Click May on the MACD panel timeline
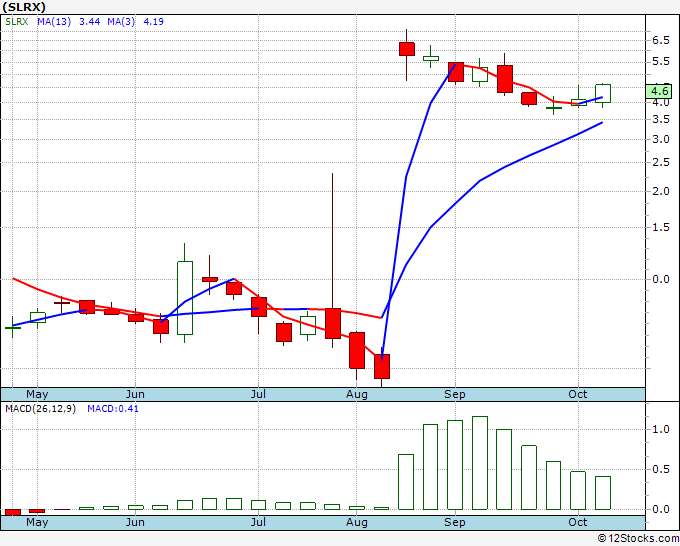Viewport: 680px width, 546px height. tap(37, 522)
